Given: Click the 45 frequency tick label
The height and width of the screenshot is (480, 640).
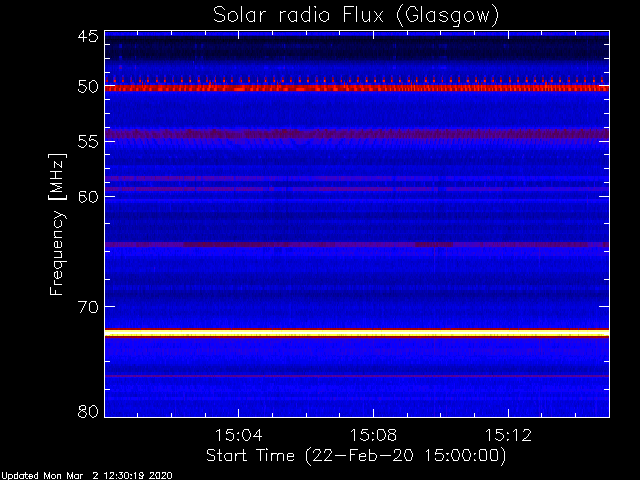Looking at the screenshot, I should click(88, 36).
